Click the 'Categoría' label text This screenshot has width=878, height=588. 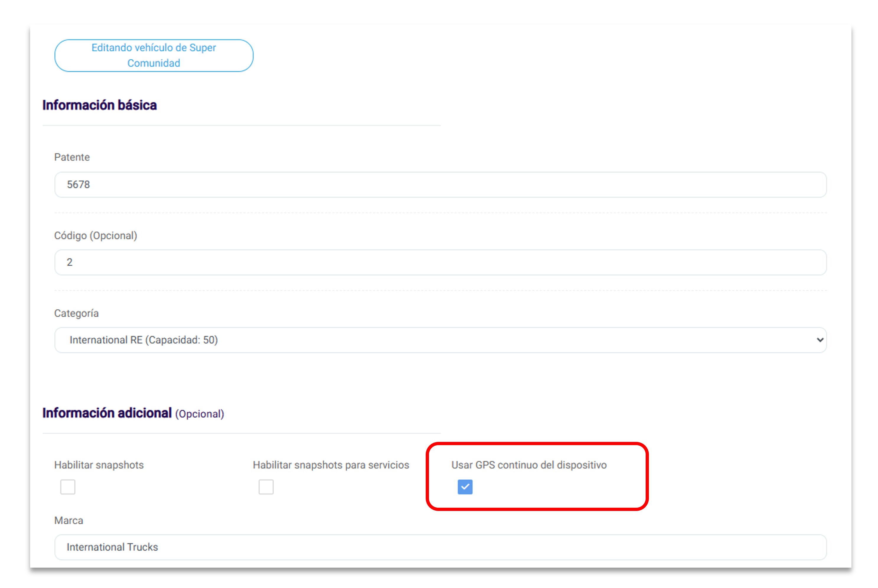(76, 313)
